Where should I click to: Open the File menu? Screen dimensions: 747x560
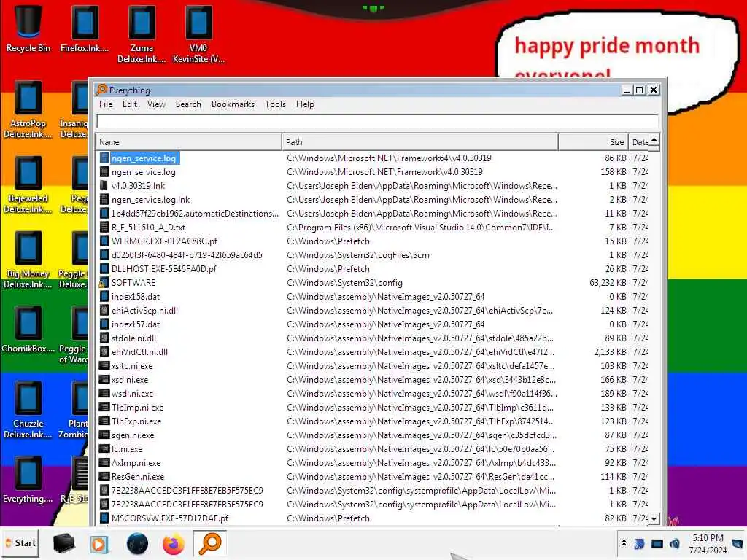[x=106, y=104]
